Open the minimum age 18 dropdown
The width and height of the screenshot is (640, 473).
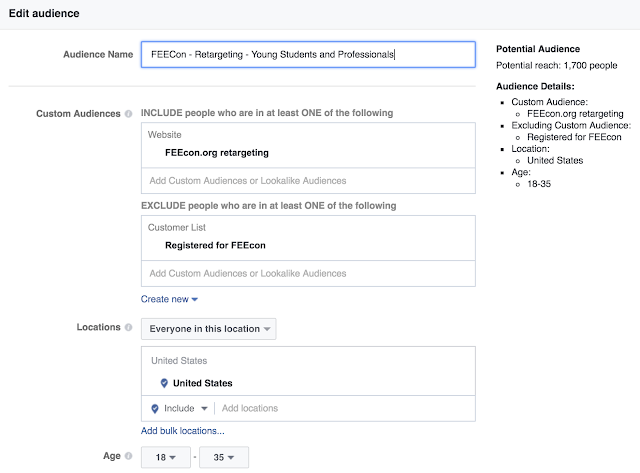[x=166, y=457]
